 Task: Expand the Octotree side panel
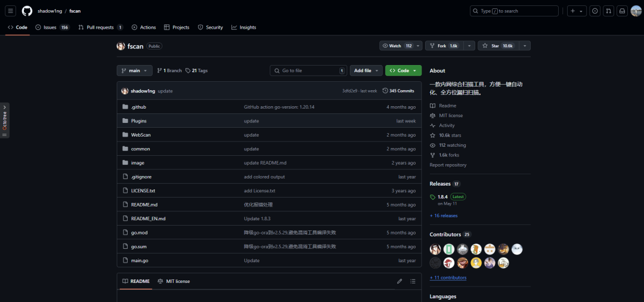click(x=5, y=121)
